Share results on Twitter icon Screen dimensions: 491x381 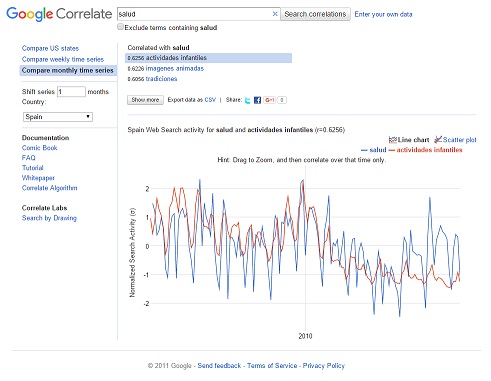pyautogui.click(x=247, y=100)
